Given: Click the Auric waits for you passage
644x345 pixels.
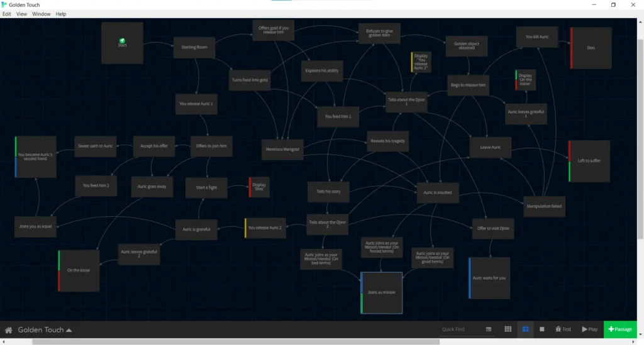Looking at the screenshot, I should tap(489, 278).
